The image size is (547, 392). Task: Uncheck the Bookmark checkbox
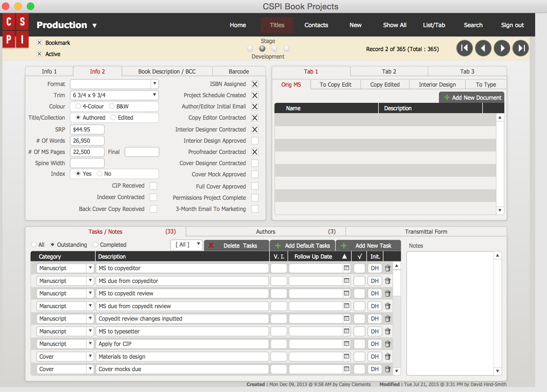[40, 43]
